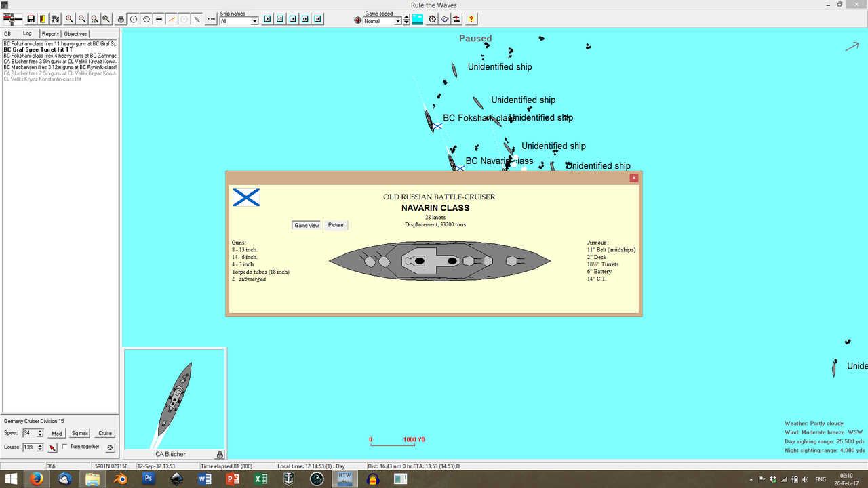This screenshot has height=488, width=868.
Task: Increase Speed using the up stepper arrow
Action: tap(39, 430)
